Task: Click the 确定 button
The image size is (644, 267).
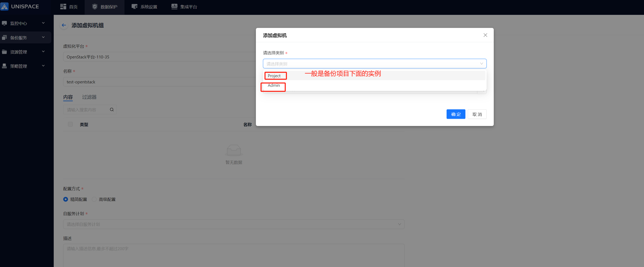Action: [x=455, y=114]
